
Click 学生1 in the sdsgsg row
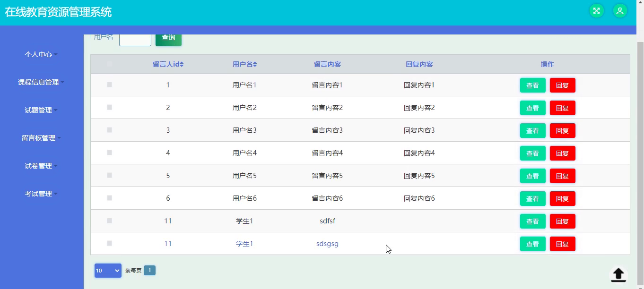point(244,244)
